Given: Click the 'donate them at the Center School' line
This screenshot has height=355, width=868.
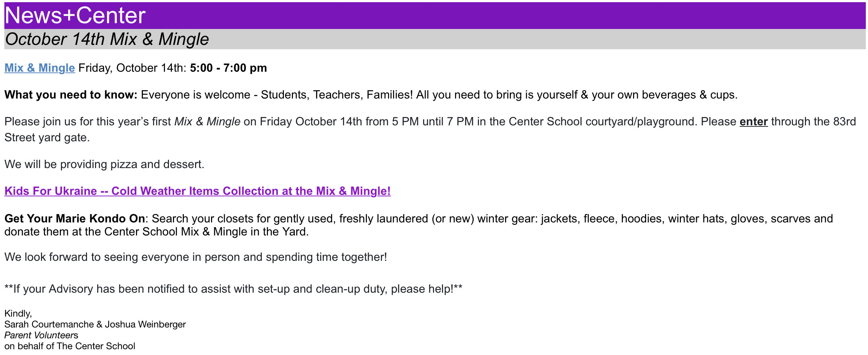Looking at the screenshot, I should click(156, 232).
